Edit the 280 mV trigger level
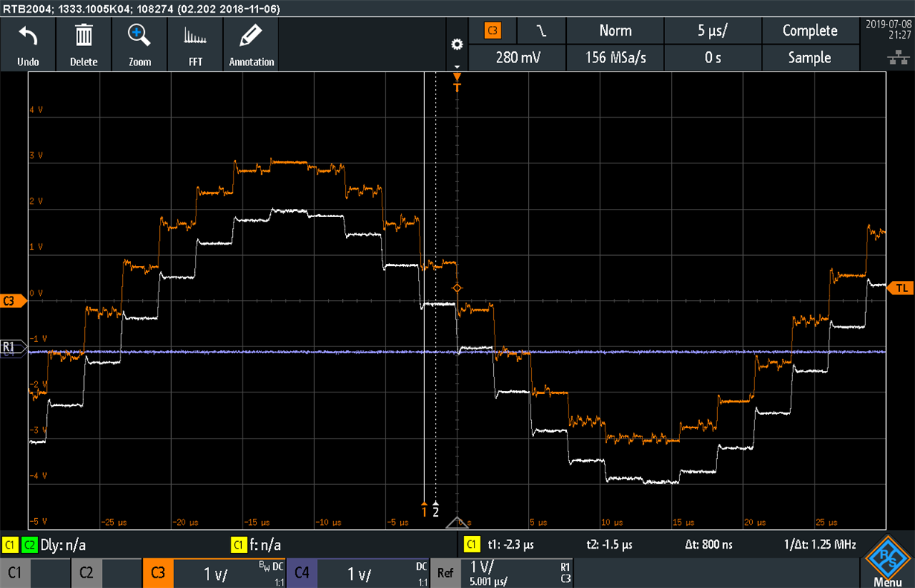 point(518,57)
